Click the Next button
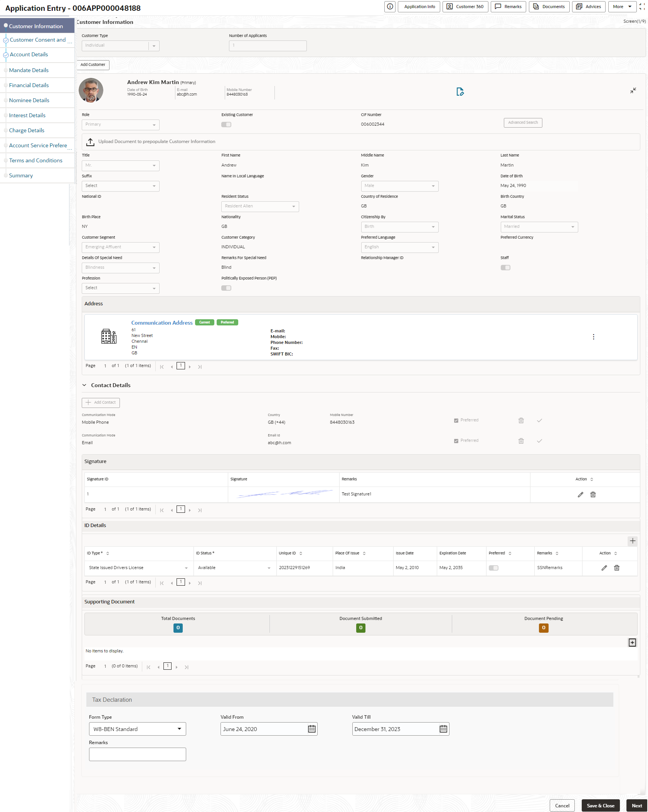 (x=636, y=805)
